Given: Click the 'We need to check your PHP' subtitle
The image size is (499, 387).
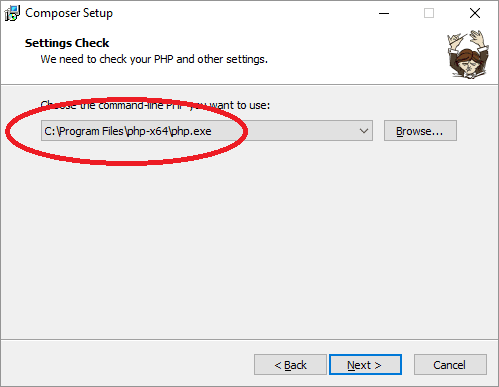Looking at the screenshot, I should [x=154, y=59].
